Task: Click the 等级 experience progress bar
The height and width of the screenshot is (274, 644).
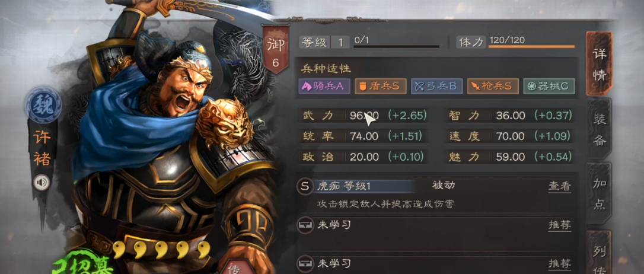Action: coord(396,47)
